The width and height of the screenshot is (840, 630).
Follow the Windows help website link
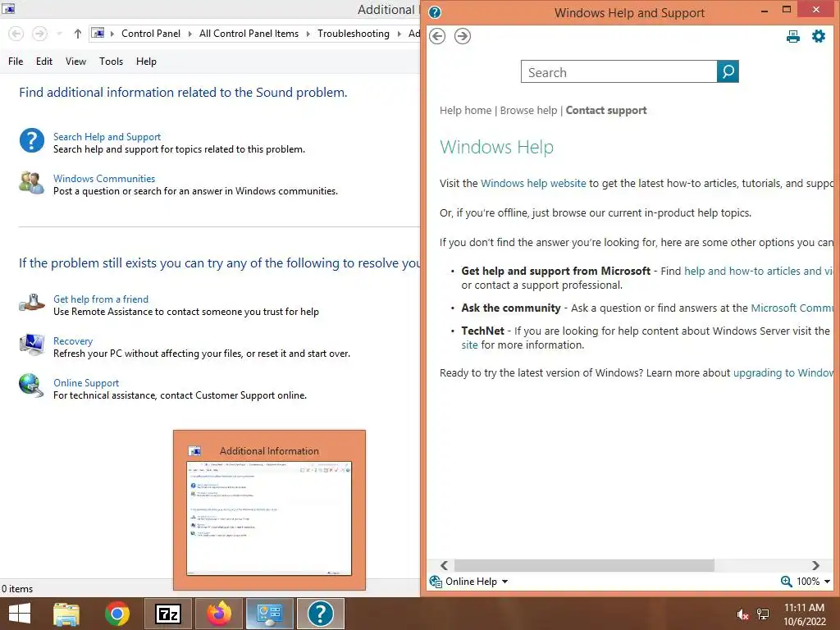533,183
